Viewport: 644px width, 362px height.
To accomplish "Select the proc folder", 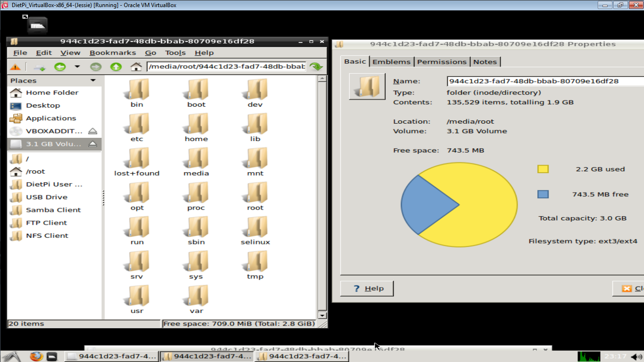I will 196,196.
